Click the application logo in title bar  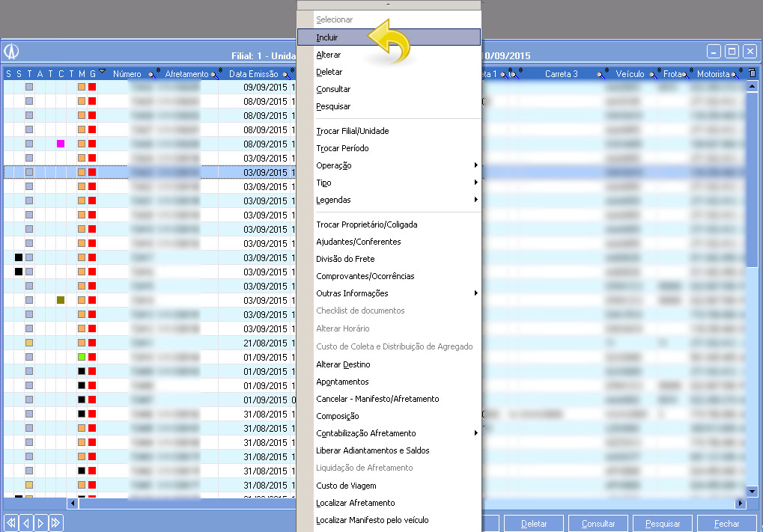pos(12,51)
